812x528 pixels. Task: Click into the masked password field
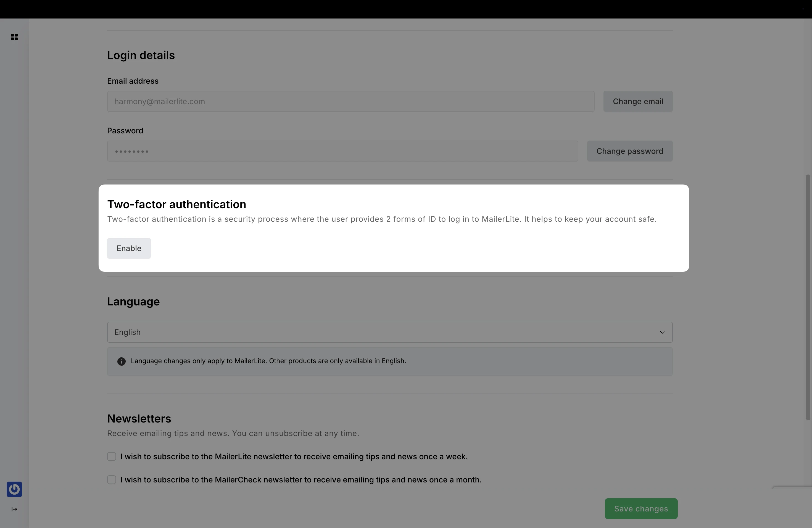(342, 151)
